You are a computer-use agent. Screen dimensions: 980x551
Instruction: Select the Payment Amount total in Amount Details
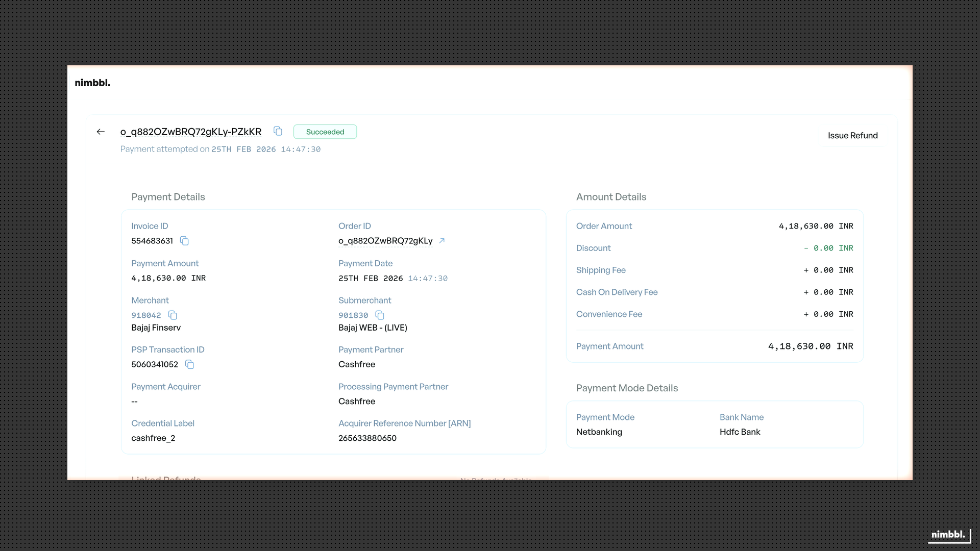click(810, 346)
